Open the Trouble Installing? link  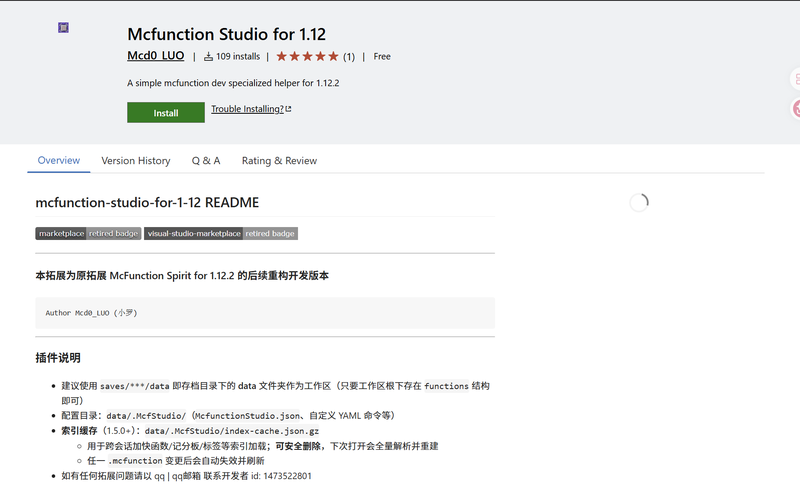click(x=247, y=109)
